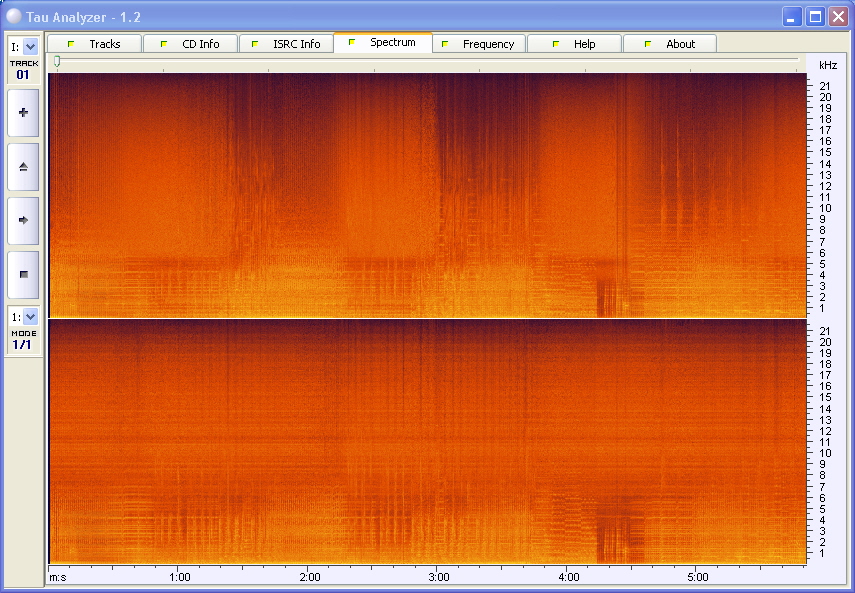Click the 3:00 mark on time axis
855x593 pixels.
439,577
